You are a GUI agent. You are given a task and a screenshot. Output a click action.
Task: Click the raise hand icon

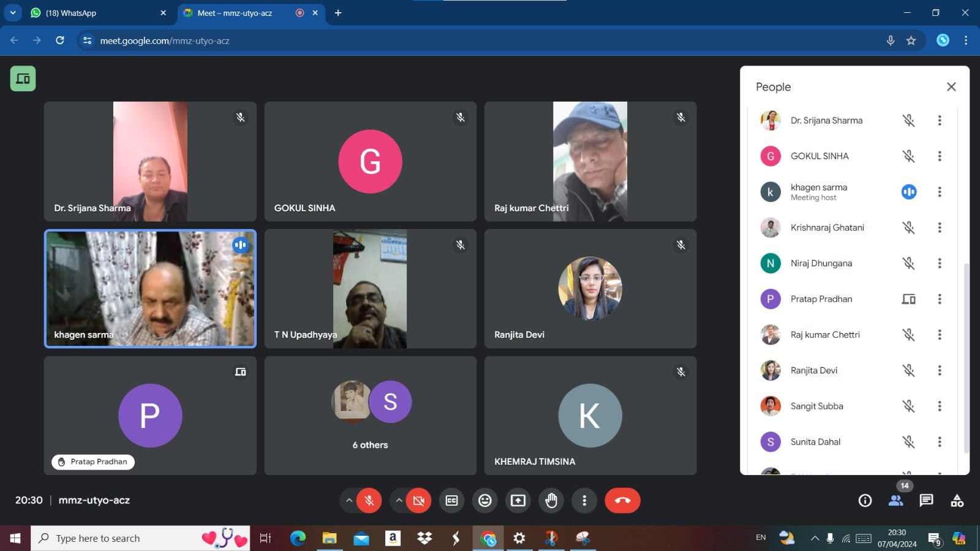551,501
